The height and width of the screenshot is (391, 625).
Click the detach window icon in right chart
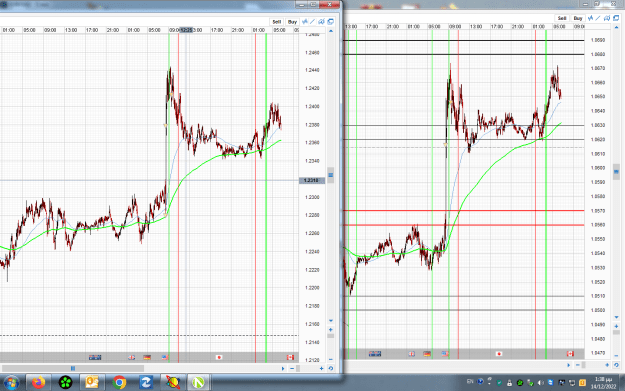[616, 18]
